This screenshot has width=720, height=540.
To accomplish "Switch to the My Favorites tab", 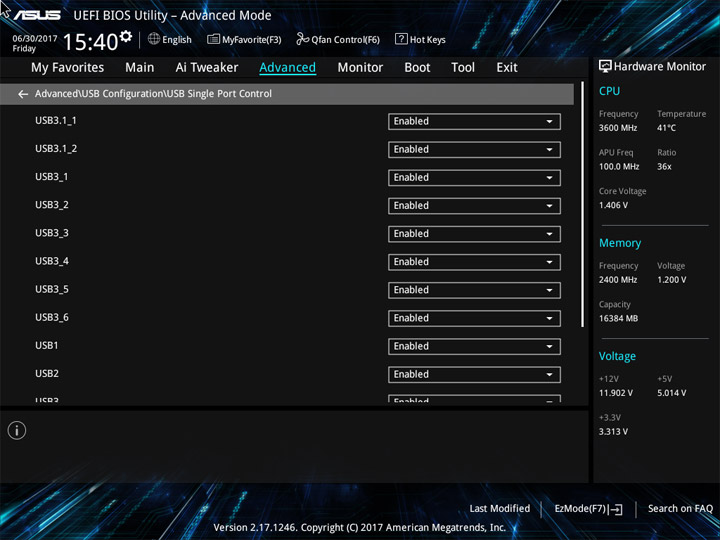I will click(x=68, y=68).
